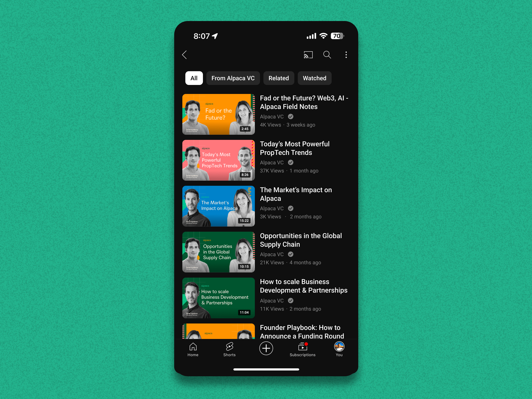
Task: Tap the Home tab icon in bottom nav
Action: [x=193, y=348]
